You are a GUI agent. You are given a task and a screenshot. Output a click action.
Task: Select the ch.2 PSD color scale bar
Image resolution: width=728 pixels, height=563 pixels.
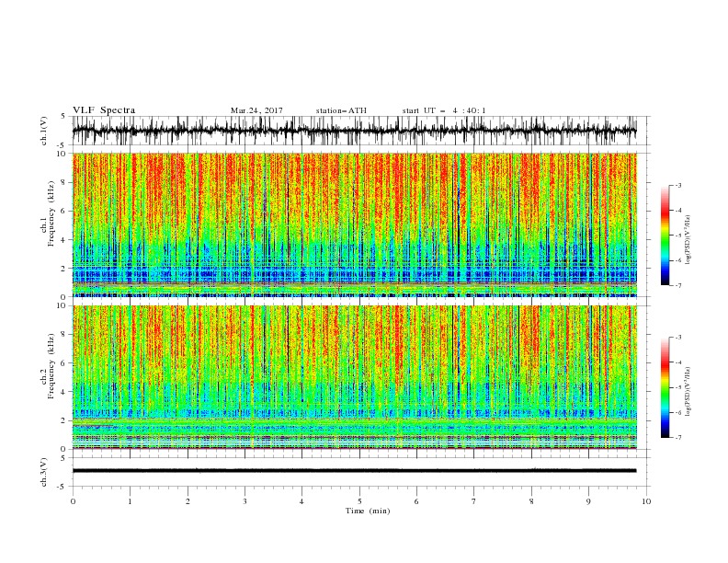(665, 387)
